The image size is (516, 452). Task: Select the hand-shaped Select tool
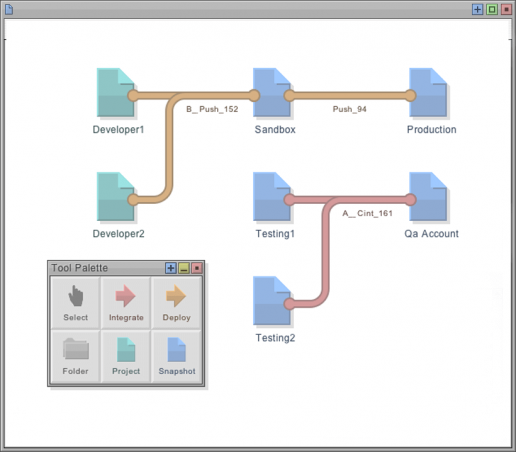point(76,303)
